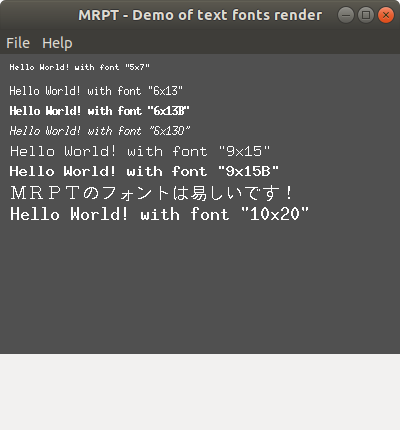Open the Help menu
This screenshot has height=430, width=400.
click(57, 43)
